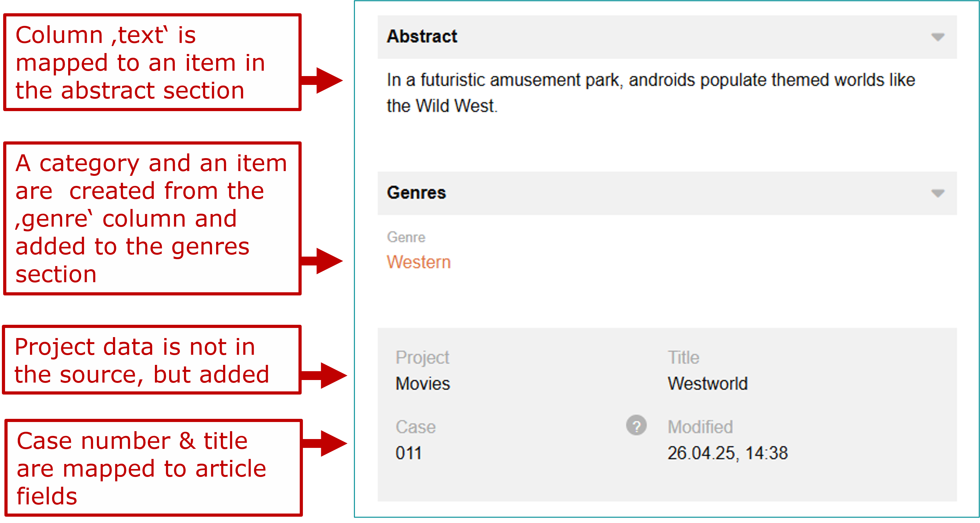Click the "Column text is mapped" annotation box
980x523 pixels.
click(152, 63)
